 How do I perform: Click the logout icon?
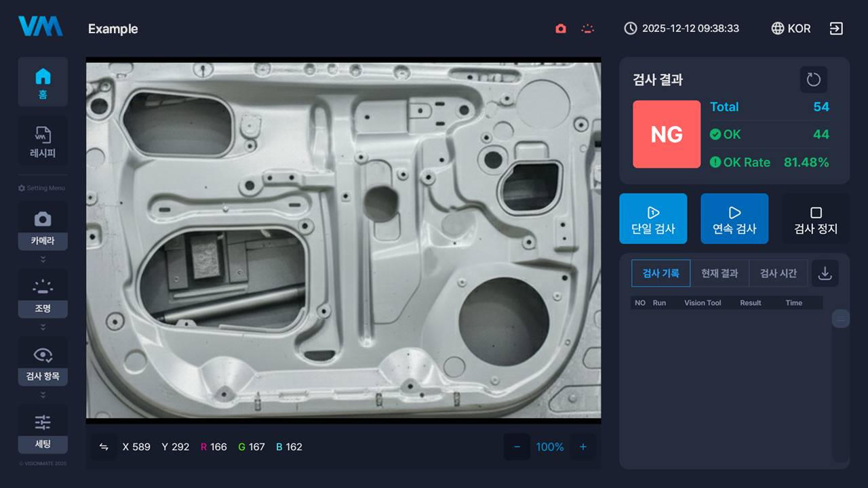tap(836, 28)
